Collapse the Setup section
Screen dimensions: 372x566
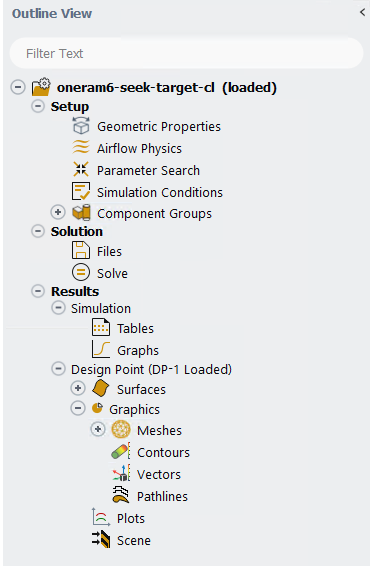point(38,106)
